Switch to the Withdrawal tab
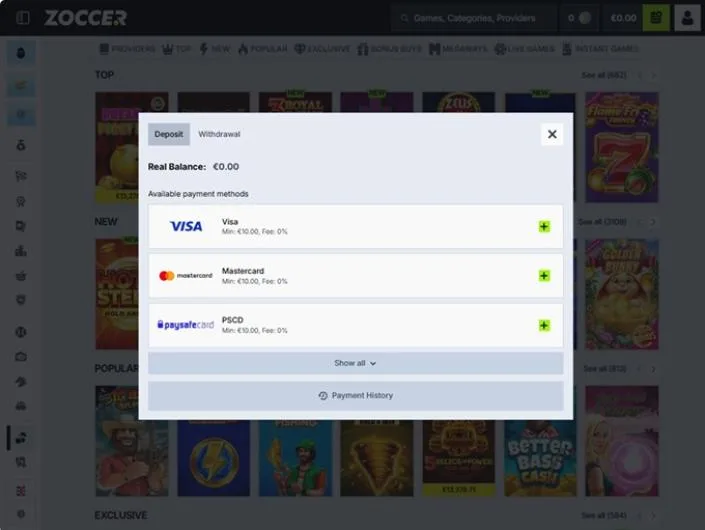705x530 pixels. 219,134
